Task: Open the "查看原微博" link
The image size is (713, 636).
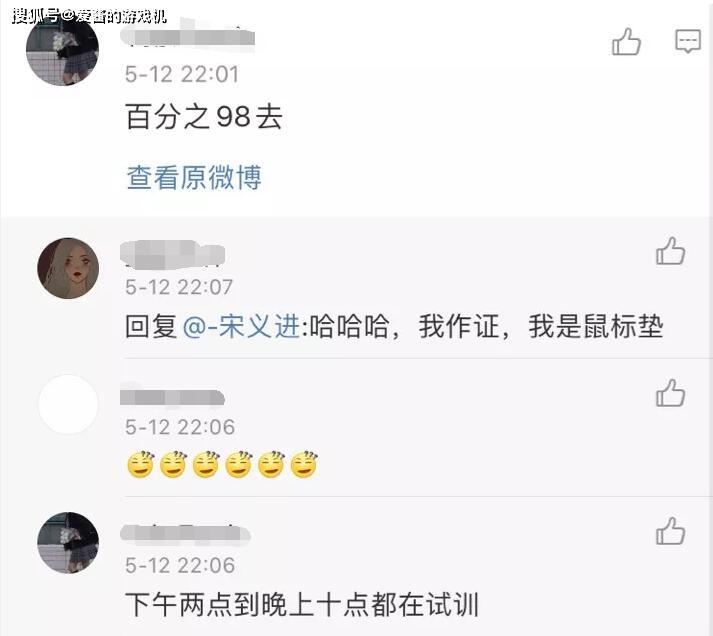Action: [x=194, y=177]
